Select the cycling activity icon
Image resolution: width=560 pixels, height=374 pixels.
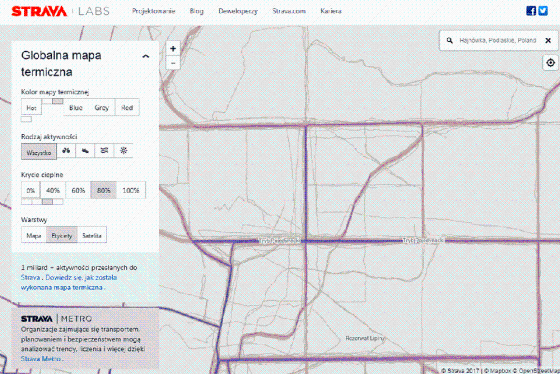66,151
